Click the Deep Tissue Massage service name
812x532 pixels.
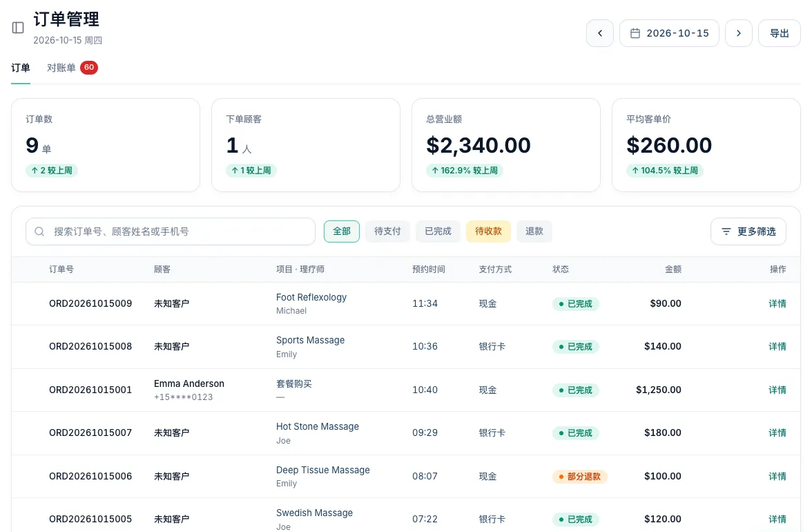(323, 471)
